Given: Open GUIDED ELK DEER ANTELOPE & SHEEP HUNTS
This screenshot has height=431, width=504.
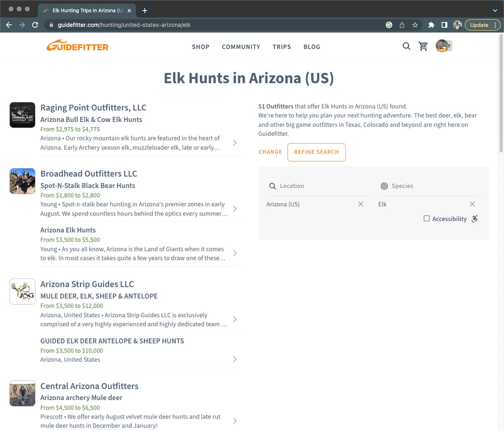Looking at the screenshot, I should click(112, 341).
